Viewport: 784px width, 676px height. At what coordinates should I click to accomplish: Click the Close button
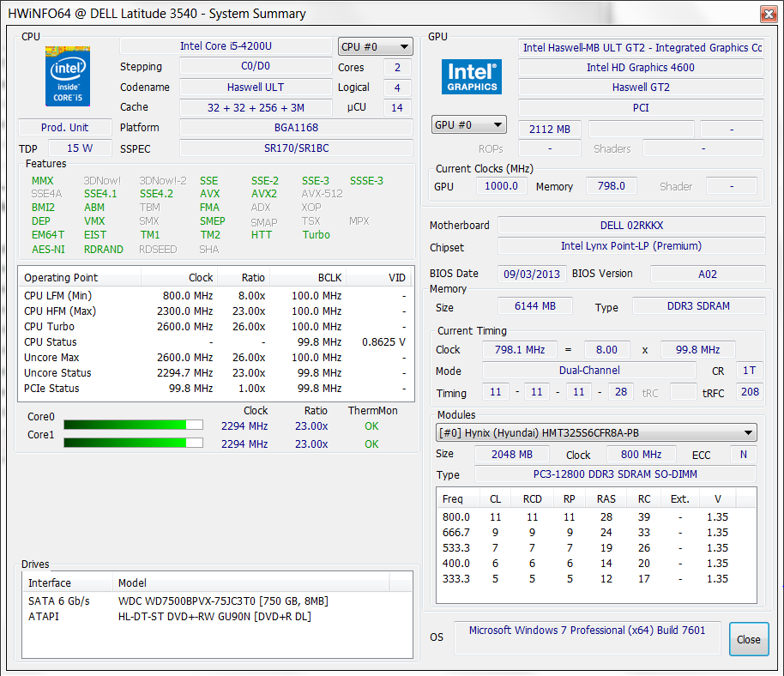749,639
